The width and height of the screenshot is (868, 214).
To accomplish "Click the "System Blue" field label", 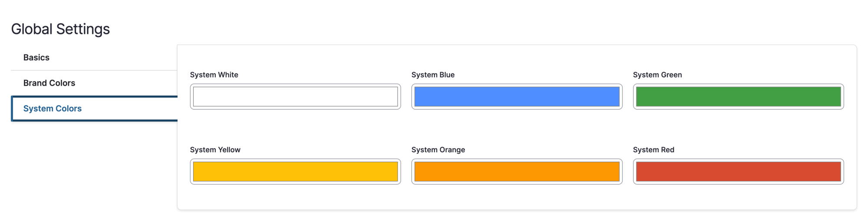I will click(x=433, y=75).
